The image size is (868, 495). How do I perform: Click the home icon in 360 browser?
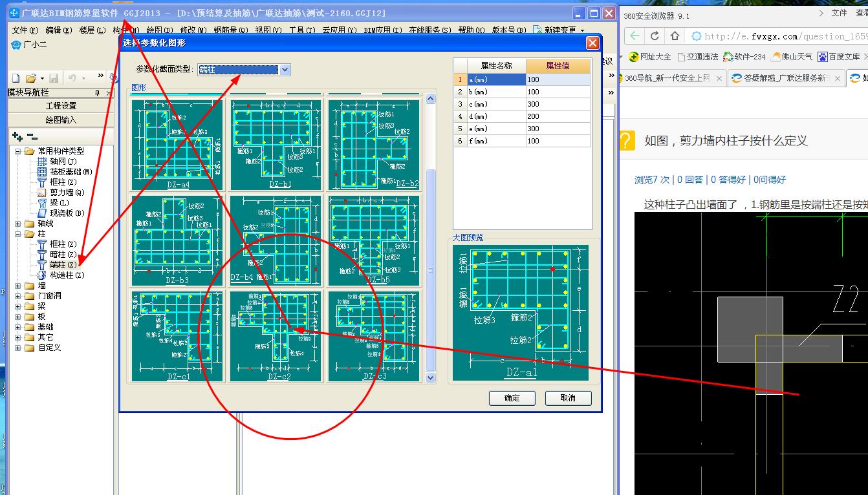point(675,36)
